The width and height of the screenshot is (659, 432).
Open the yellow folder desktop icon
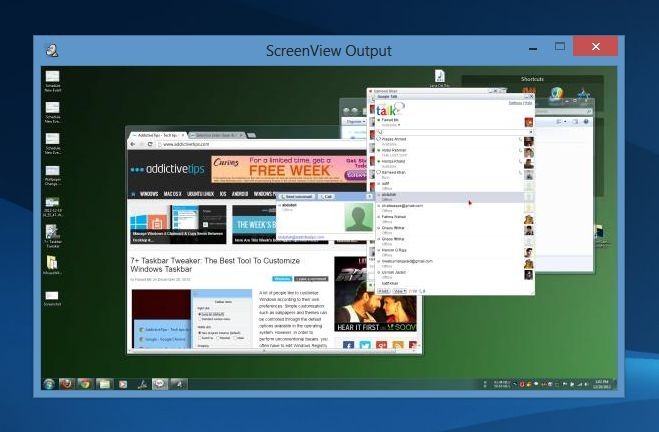tap(53, 265)
